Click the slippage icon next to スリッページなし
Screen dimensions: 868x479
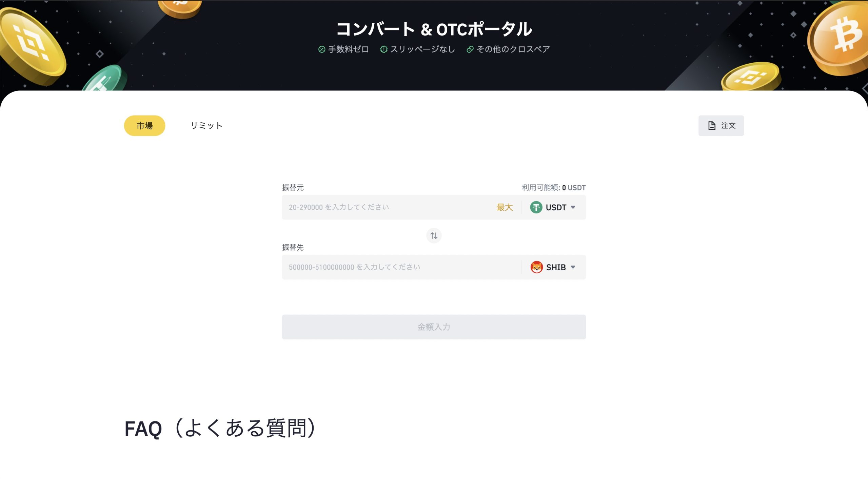click(383, 49)
